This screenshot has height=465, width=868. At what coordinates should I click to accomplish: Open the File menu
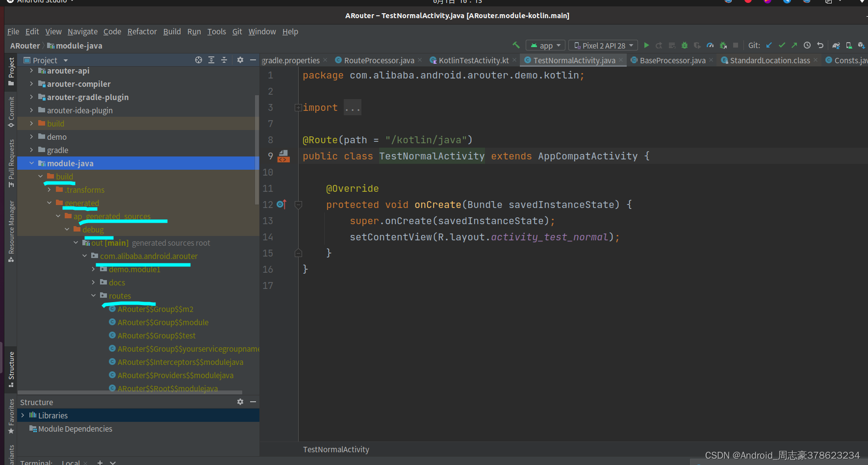point(13,31)
